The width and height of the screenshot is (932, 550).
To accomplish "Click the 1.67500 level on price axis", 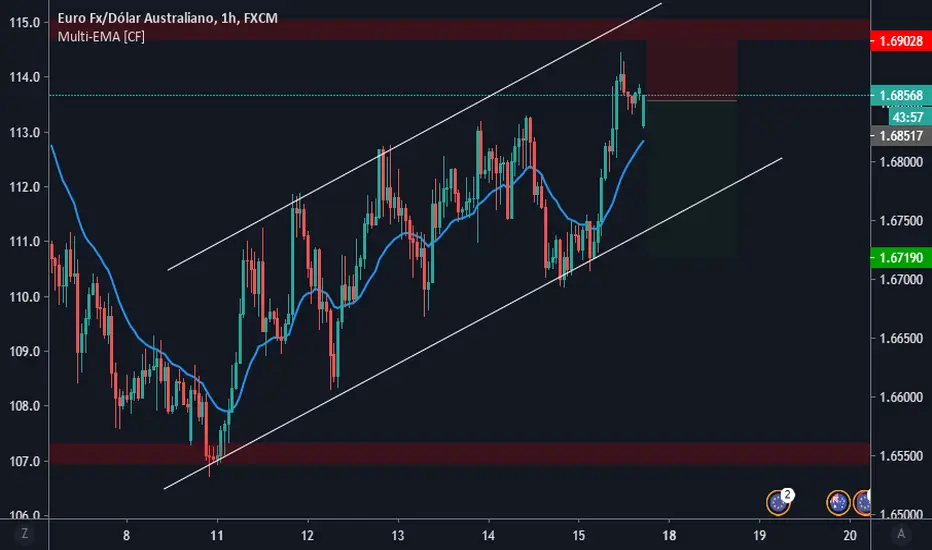I will point(900,221).
